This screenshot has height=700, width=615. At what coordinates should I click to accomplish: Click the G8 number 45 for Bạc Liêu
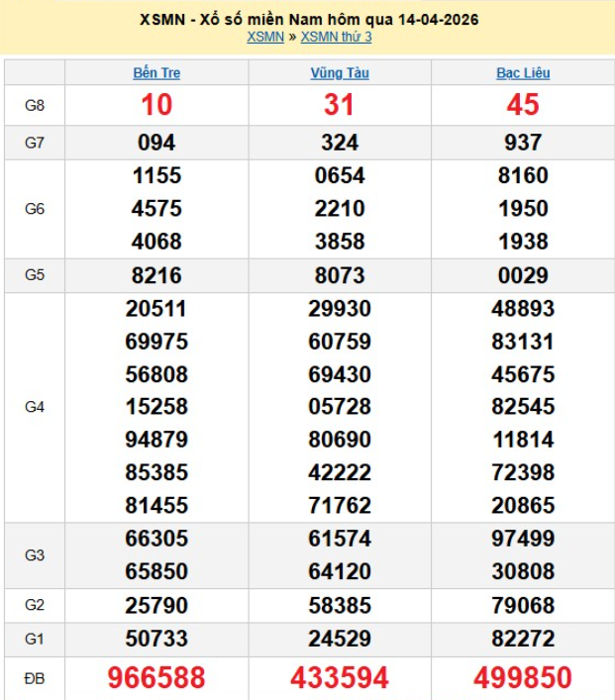click(522, 105)
